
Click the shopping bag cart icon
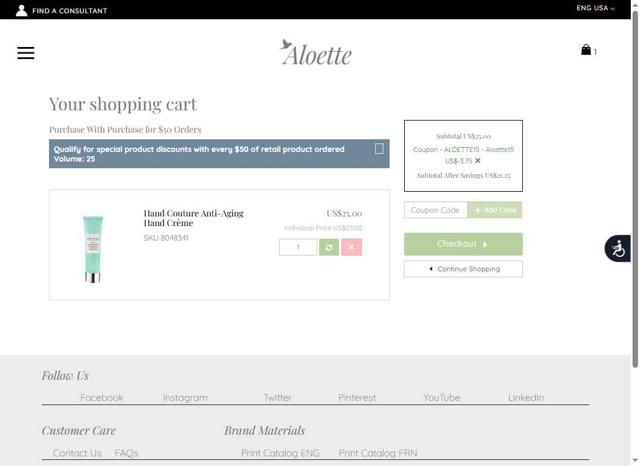586,49
